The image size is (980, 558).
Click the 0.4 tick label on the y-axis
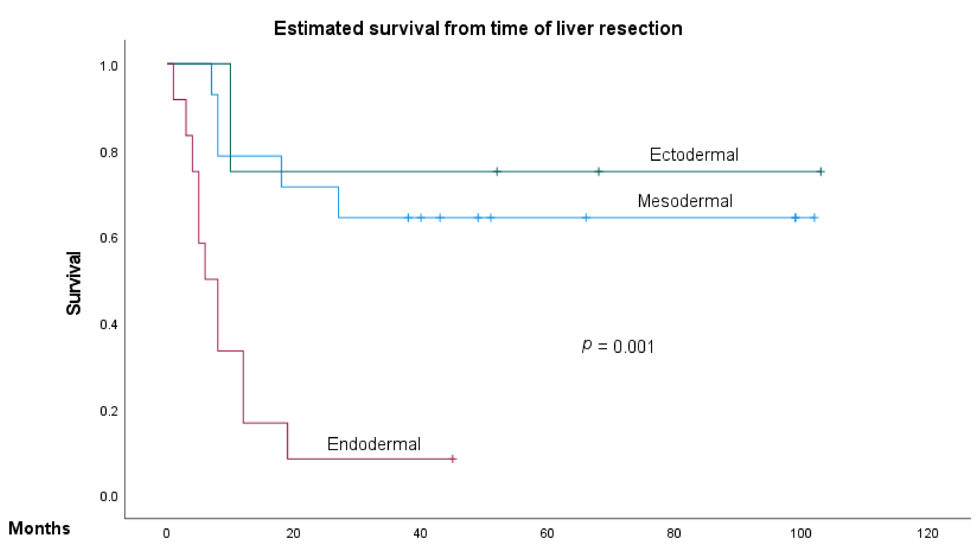coord(108,325)
